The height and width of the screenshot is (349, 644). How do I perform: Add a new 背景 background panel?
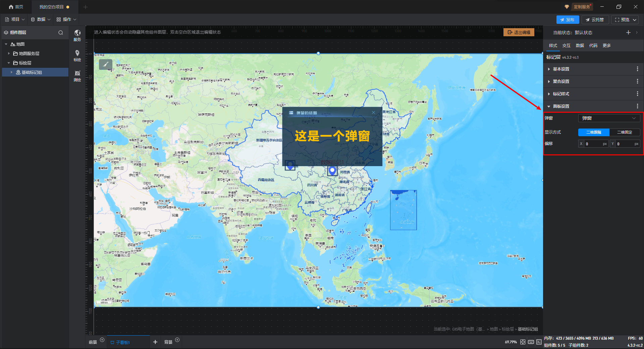[x=177, y=340]
